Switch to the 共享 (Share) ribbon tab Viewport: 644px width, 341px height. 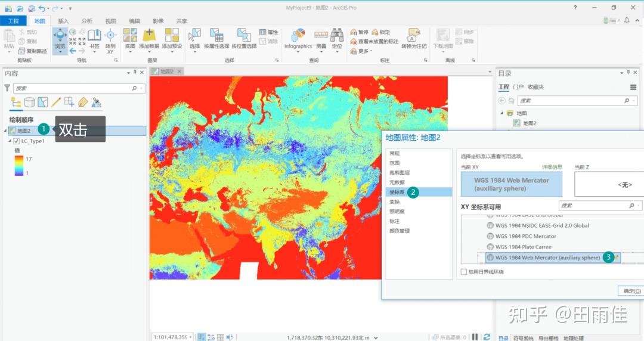click(181, 21)
